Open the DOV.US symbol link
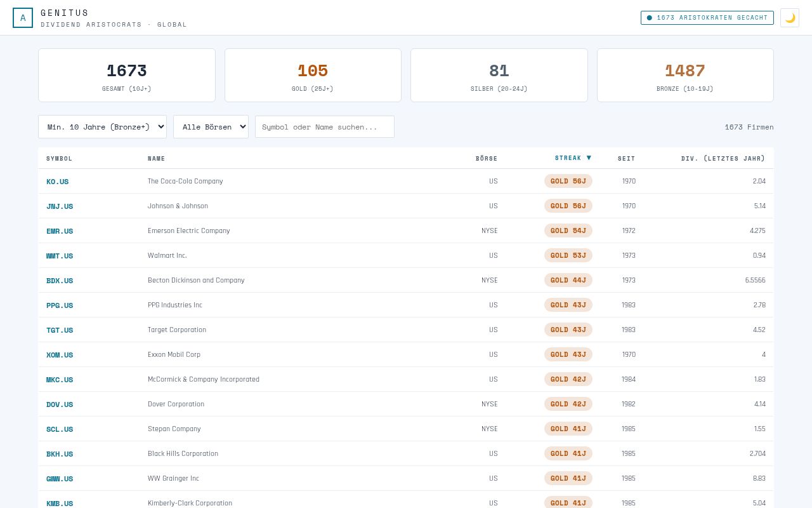Screen dimensions: 812x508 [x=60, y=404]
